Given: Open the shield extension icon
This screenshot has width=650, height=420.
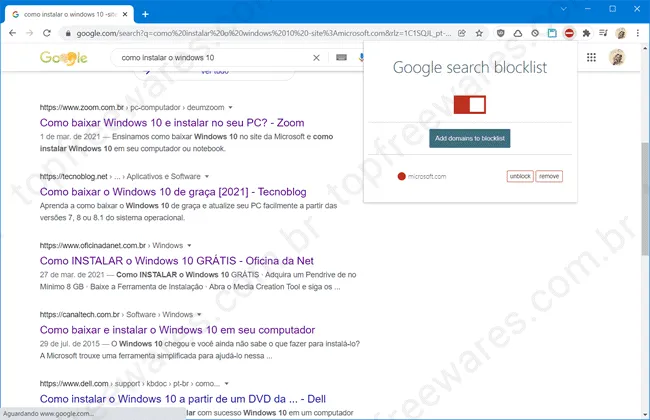Looking at the screenshot, I should pyautogui.click(x=501, y=33).
